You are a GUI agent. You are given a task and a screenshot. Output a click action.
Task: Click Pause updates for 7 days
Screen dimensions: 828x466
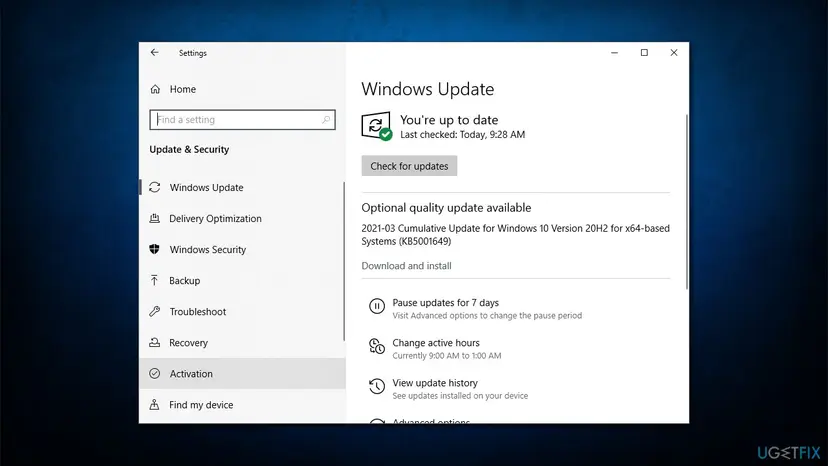[x=445, y=303]
